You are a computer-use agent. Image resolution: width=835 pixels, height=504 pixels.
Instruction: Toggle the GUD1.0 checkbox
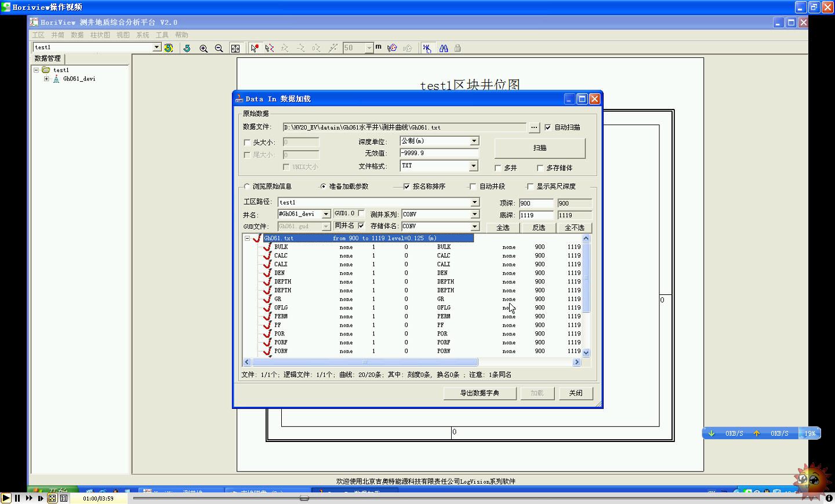click(361, 213)
